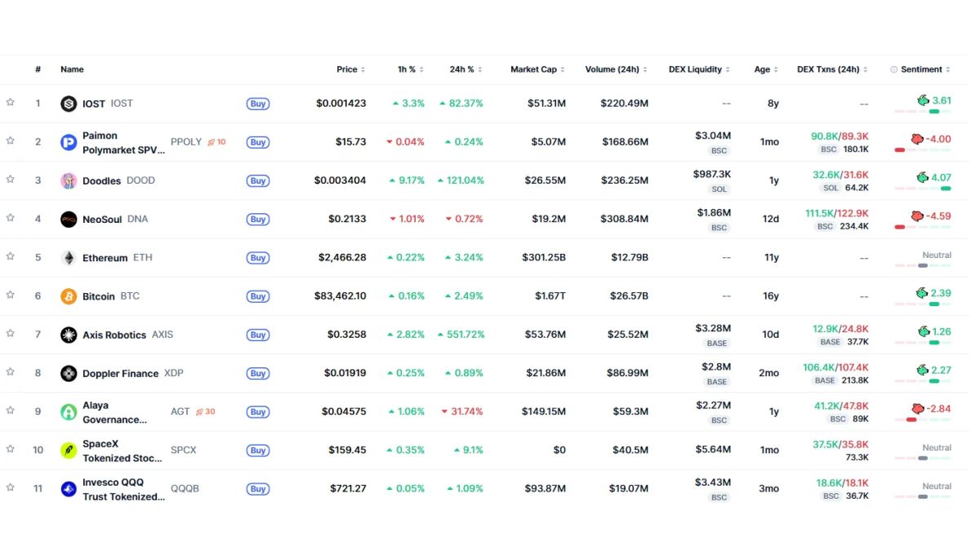The height and width of the screenshot is (551, 980).
Task: Buy Ethereum using its Buy button
Action: (258, 258)
